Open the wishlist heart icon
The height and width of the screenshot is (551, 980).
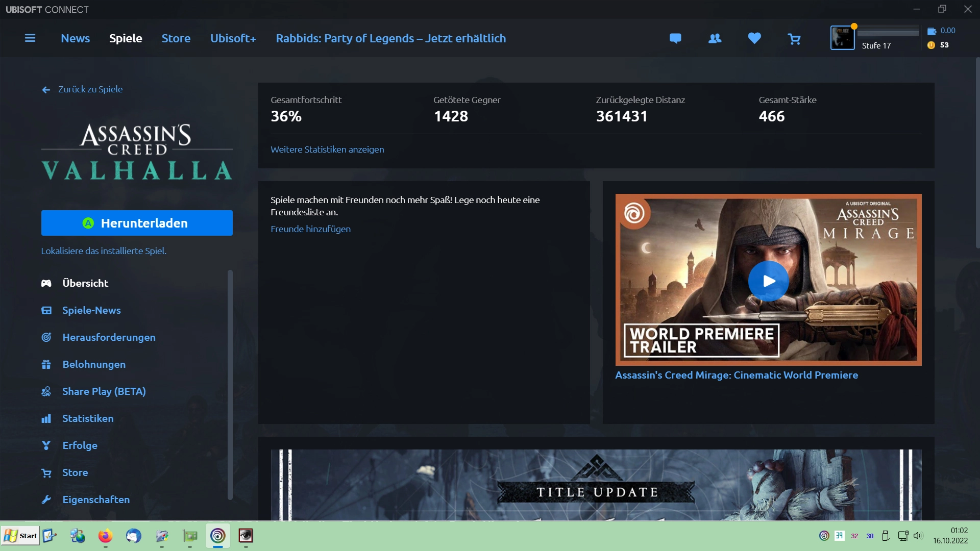pyautogui.click(x=754, y=38)
